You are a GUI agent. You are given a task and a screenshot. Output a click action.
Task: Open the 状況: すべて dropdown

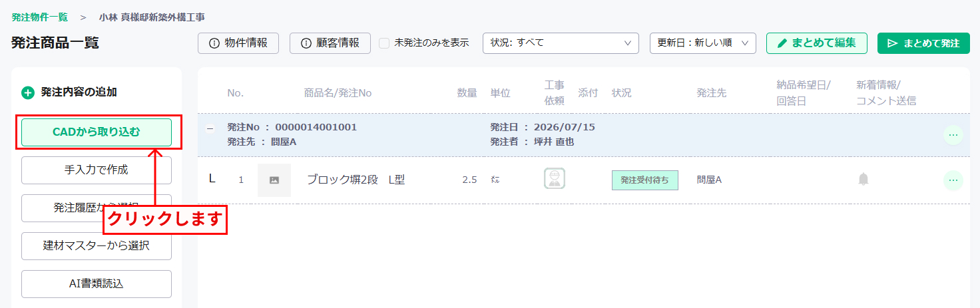[x=561, y=43]
